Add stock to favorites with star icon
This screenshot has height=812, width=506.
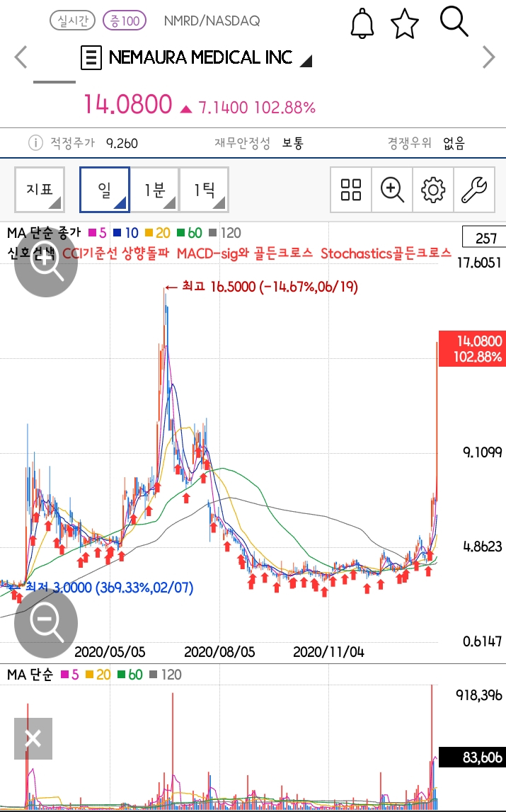(x=405, y=24)
